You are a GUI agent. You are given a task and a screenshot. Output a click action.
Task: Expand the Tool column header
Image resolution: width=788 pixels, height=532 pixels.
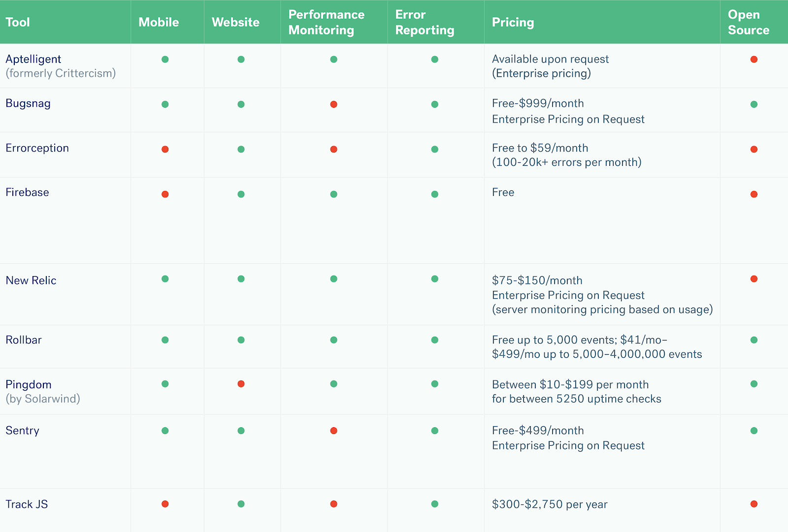click(18, 22)
